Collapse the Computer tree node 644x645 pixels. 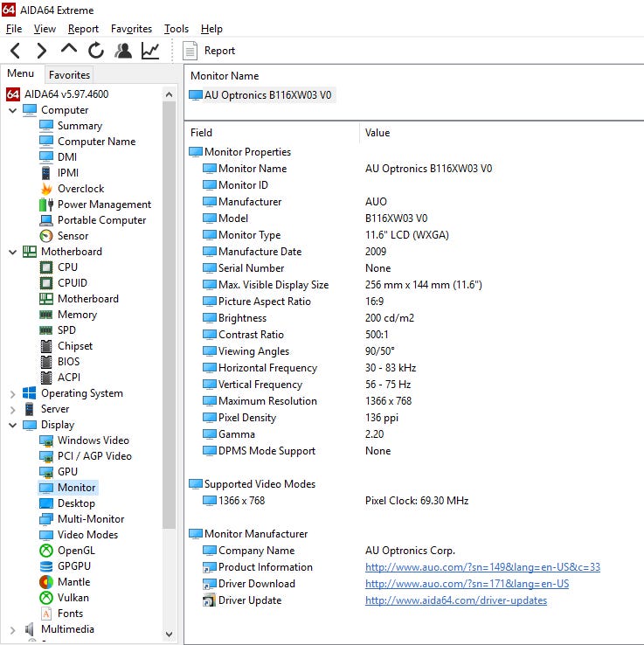[12, 110]
